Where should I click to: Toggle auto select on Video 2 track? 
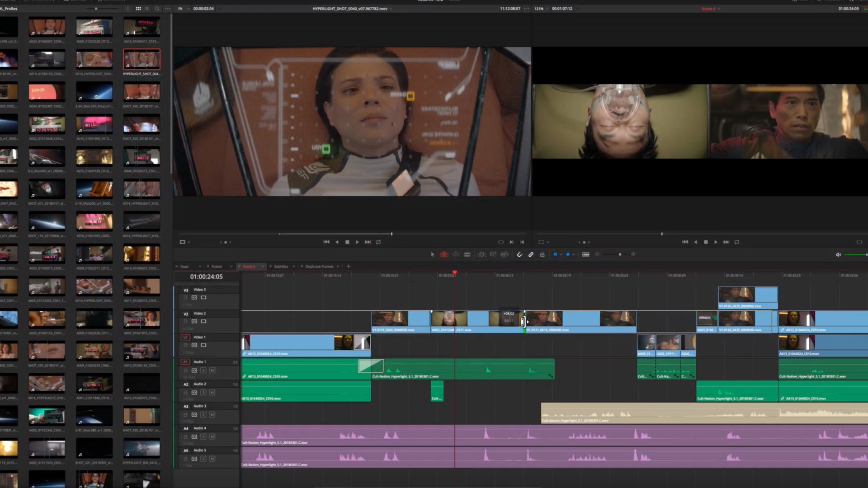[194, 321]
